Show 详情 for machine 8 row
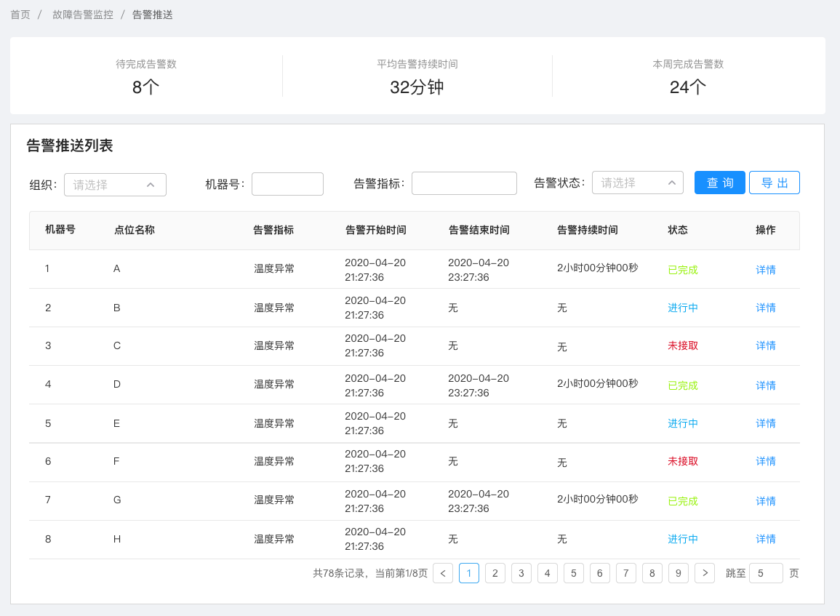The image size is (840, 616). click(x=765, y=539)
